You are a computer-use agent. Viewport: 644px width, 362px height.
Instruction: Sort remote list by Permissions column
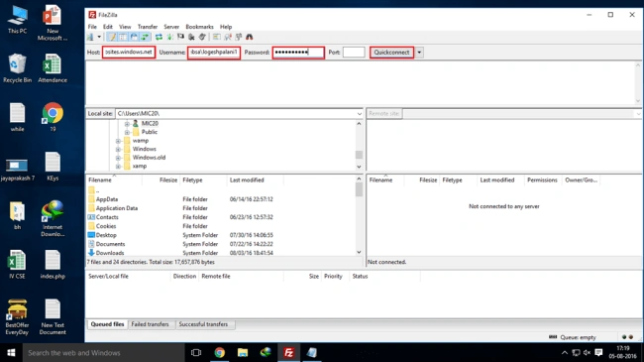(x=542, y=181)
